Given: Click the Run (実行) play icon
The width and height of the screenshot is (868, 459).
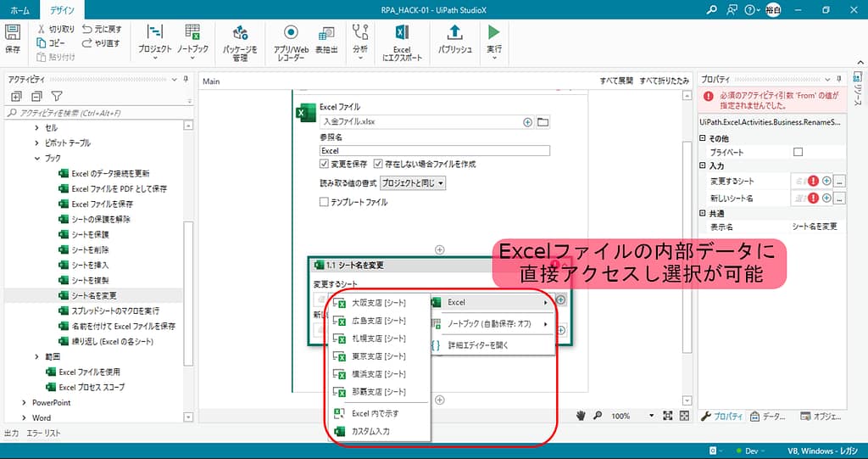Looking at the screenshot, I should pos(493,33).
